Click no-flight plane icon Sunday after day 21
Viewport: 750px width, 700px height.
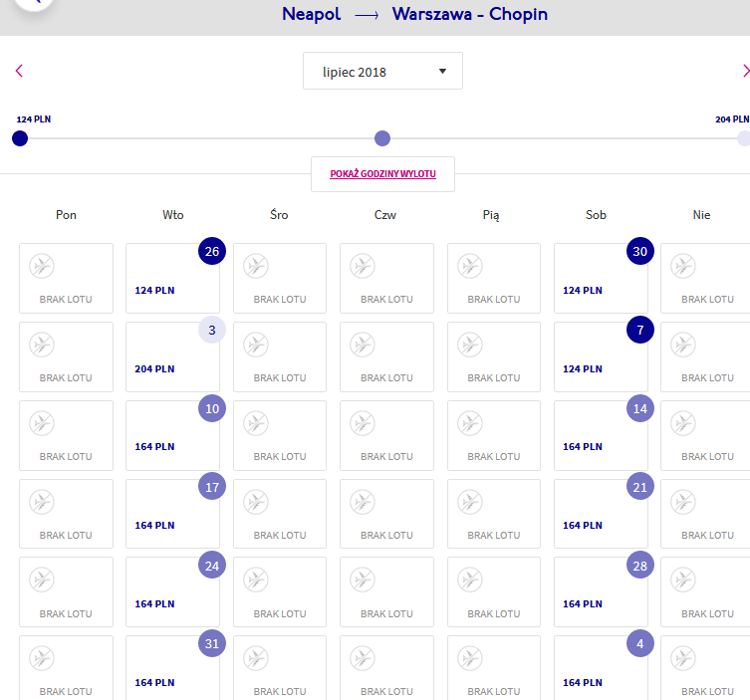click(x=683, y=502)
